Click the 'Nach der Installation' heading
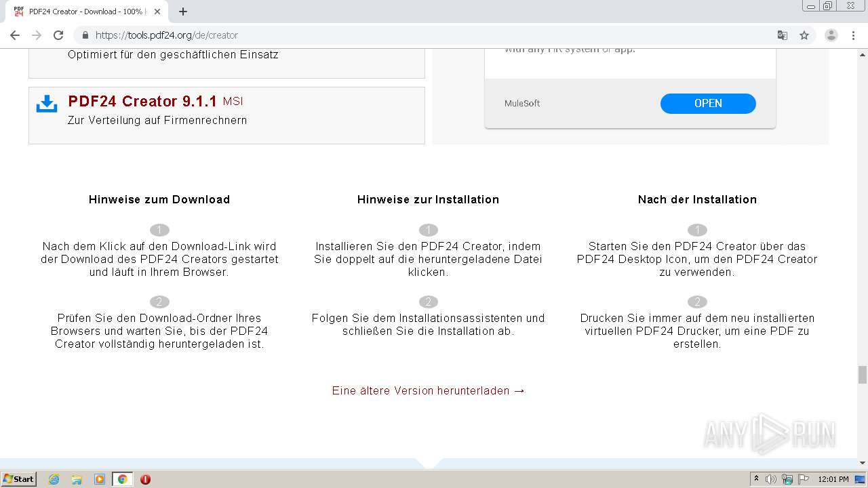868x488 pixels. coord(697,199)
